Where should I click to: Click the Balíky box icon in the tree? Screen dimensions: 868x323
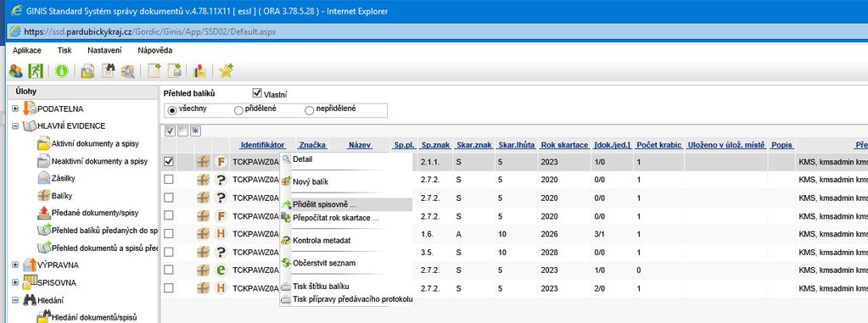click(44, 195)
